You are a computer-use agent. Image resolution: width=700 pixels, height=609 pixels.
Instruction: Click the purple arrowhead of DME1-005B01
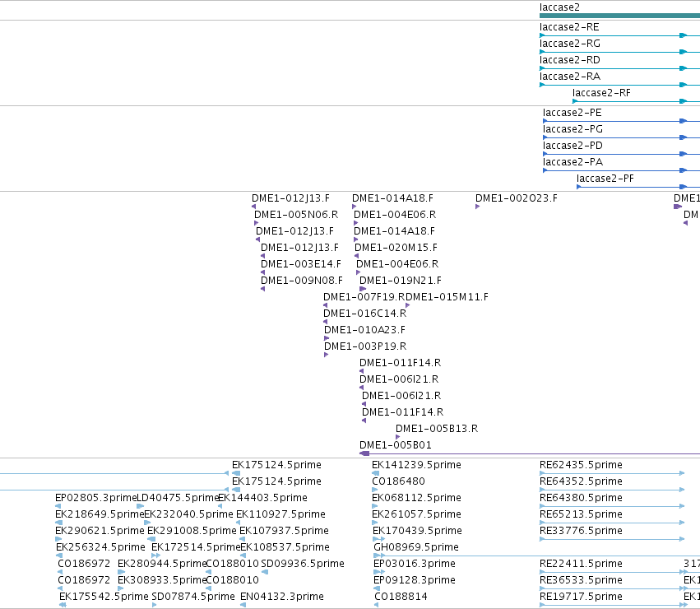pyautogui.click(x=364, y=454)
